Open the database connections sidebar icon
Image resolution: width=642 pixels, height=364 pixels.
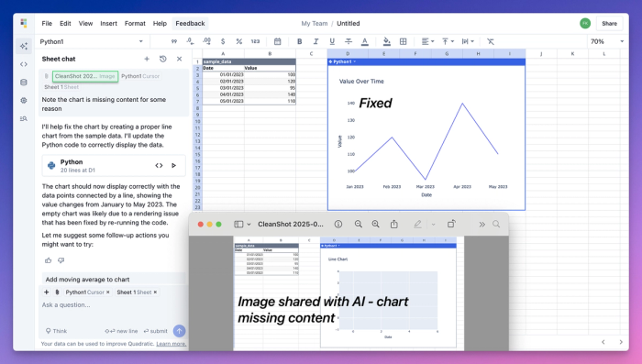[24, 83]
